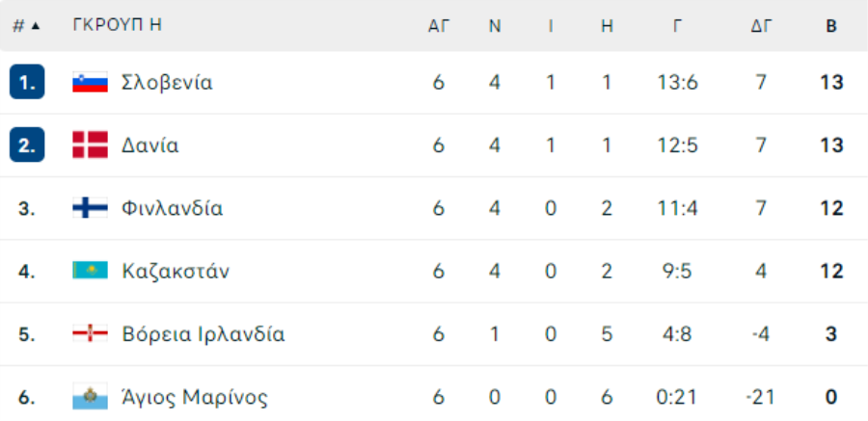Open the Βόρεια Ιρλανδία team link
Screen dimensions: 868x421
(x=203, y=334)
